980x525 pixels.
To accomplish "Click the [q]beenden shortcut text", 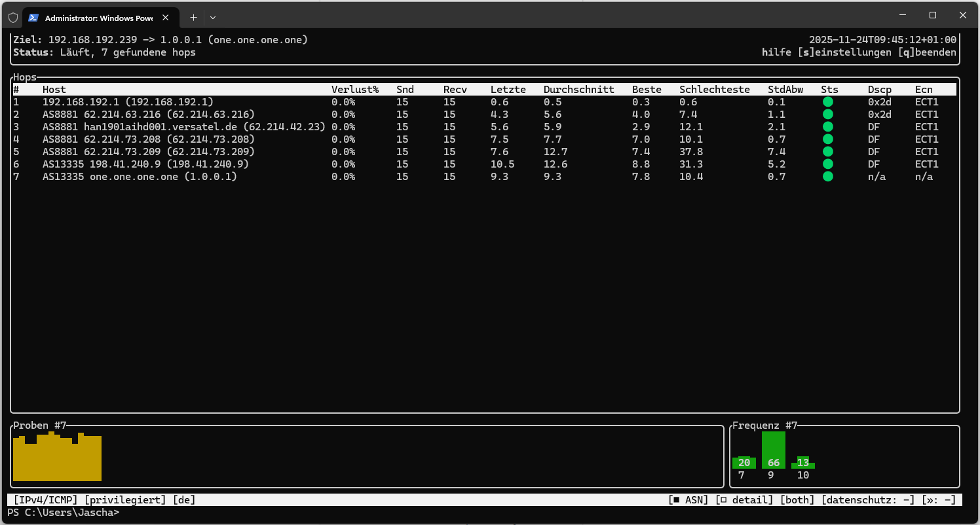I will coord(927,52).
